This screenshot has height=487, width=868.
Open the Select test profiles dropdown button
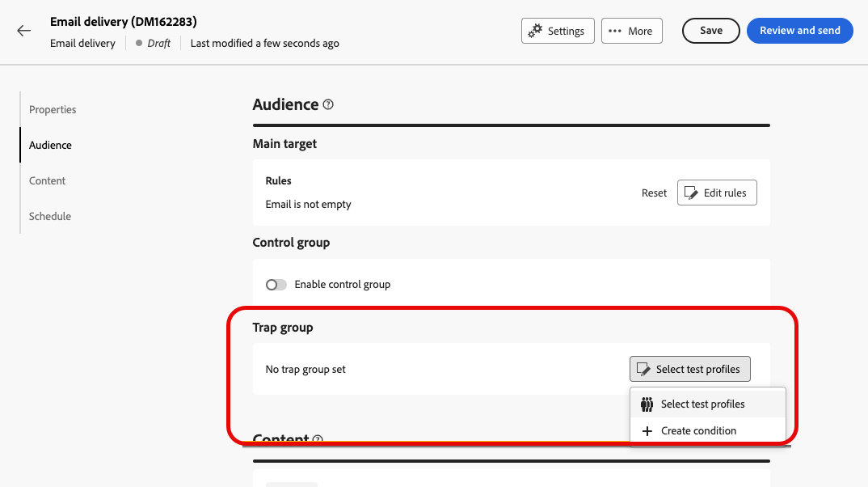pyautogui.click(x=690, y=369)
